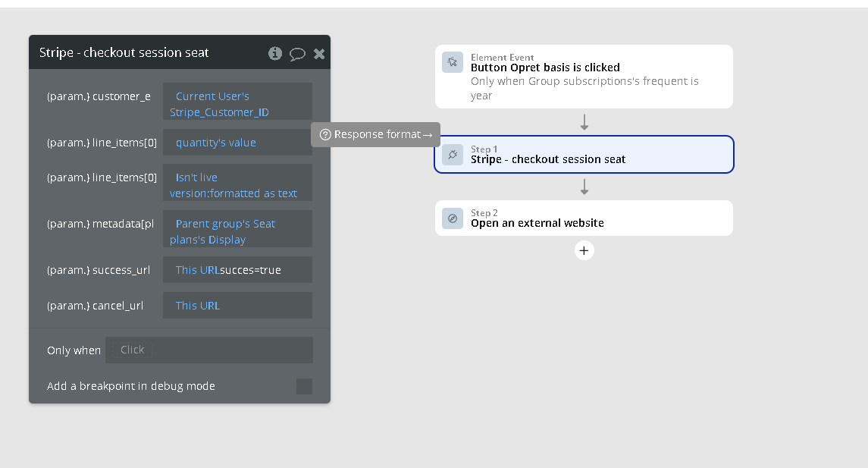The width and height of the screenshot is (868, 468).
Task: Click the Step 1 plugin plug icon
Action: click(453, 155)
